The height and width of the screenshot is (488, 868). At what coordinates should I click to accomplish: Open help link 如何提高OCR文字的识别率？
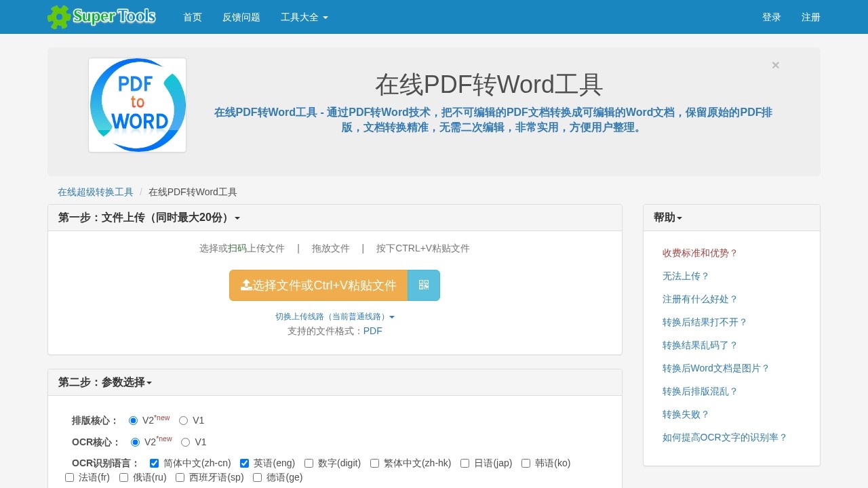coord(725,437)
